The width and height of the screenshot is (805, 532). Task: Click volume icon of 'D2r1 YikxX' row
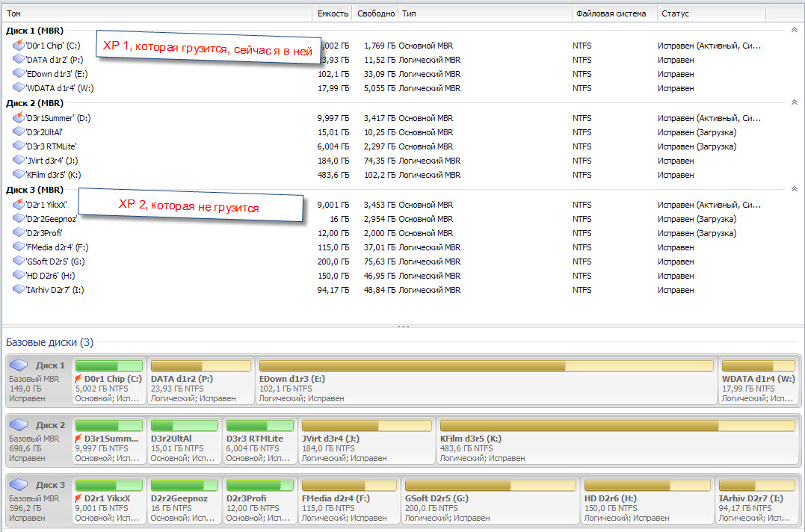(x=19, y=204)
